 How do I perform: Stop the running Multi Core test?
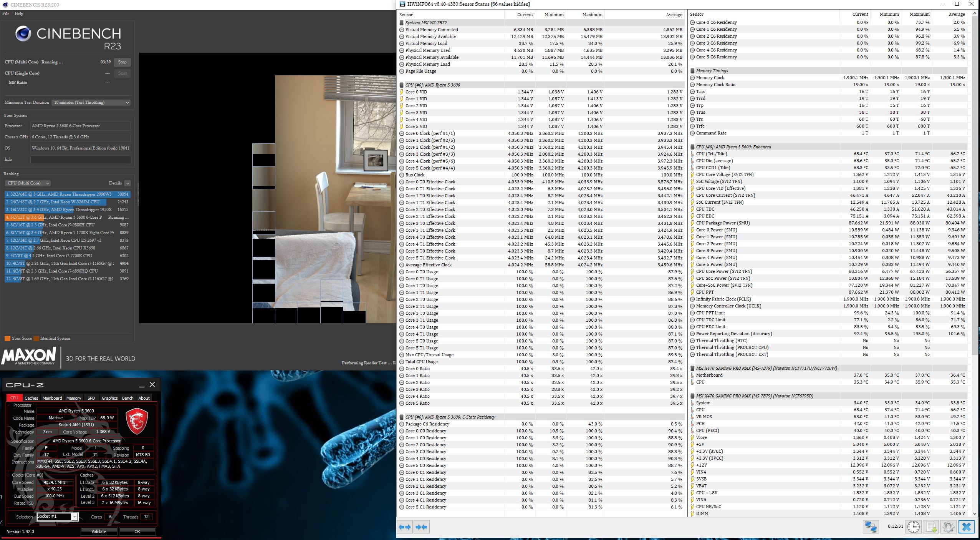(x=122, y=62)
